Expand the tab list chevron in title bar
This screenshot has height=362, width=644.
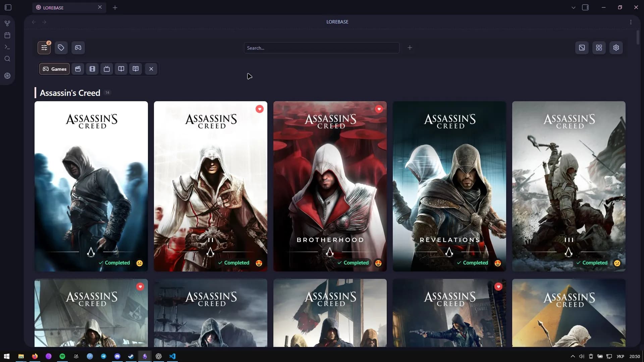click(573, 7)
